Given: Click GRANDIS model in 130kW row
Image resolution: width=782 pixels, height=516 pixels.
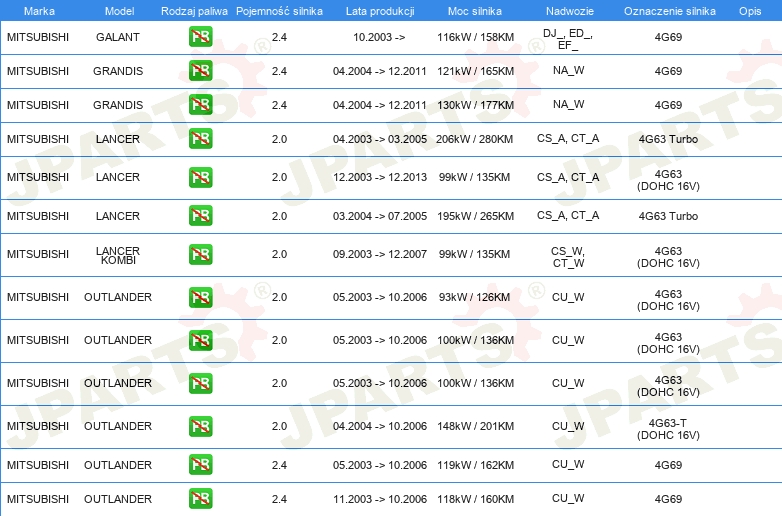Looking at the screenshot, I should tap(118, 105).
